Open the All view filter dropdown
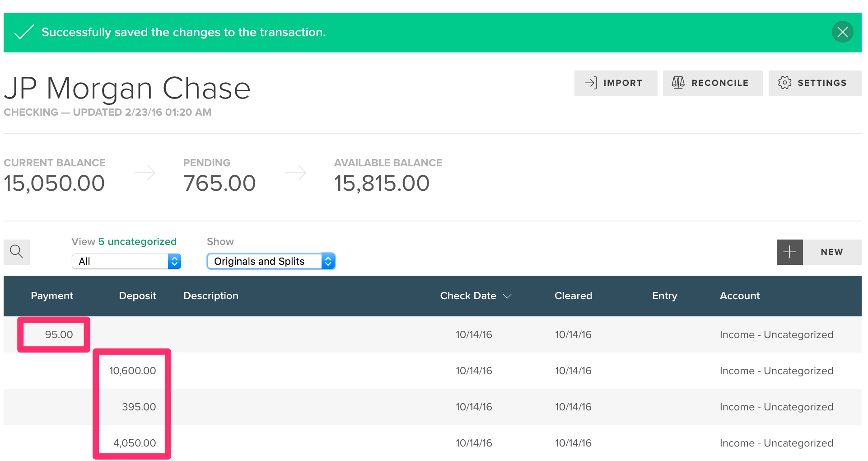 126,261
